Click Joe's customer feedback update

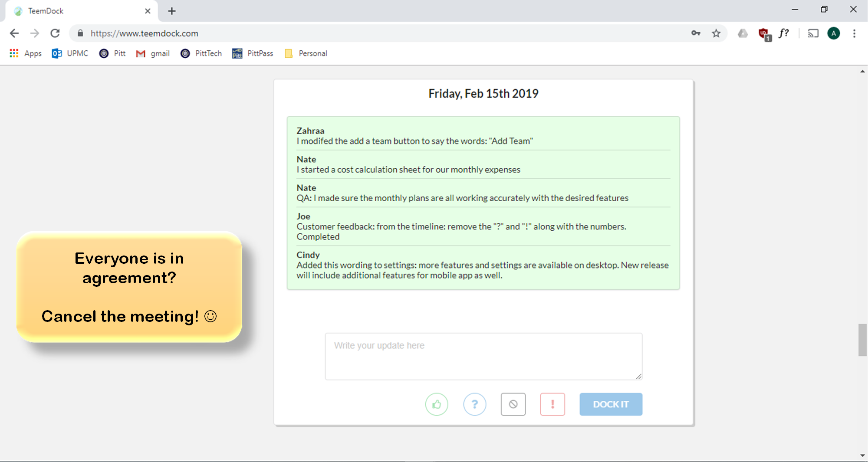coord(483,226)
